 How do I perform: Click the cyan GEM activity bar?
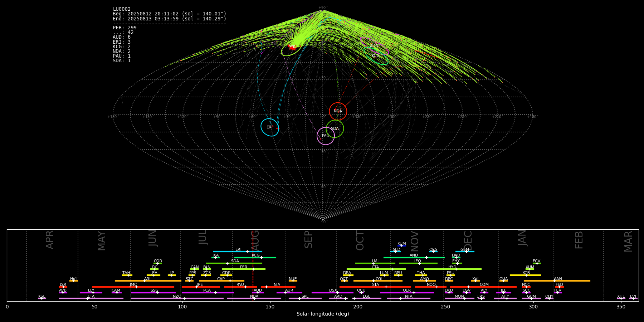465,252
